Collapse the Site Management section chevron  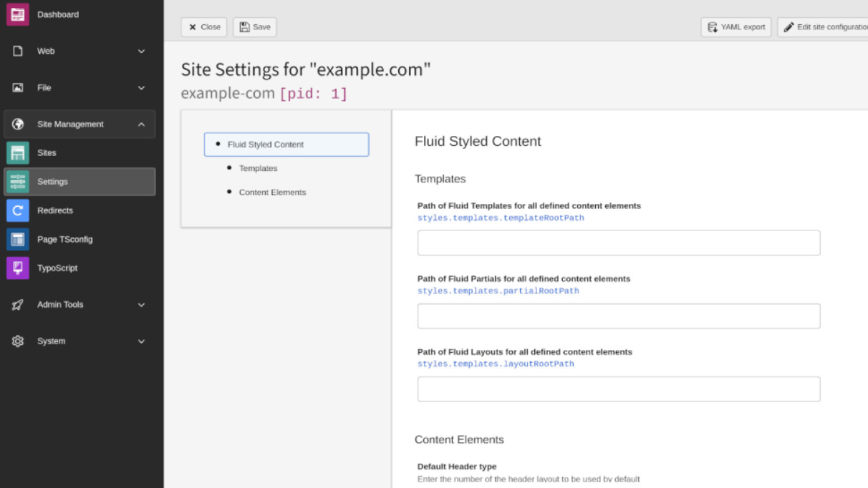pyautogui.click(x=141, y=125)
